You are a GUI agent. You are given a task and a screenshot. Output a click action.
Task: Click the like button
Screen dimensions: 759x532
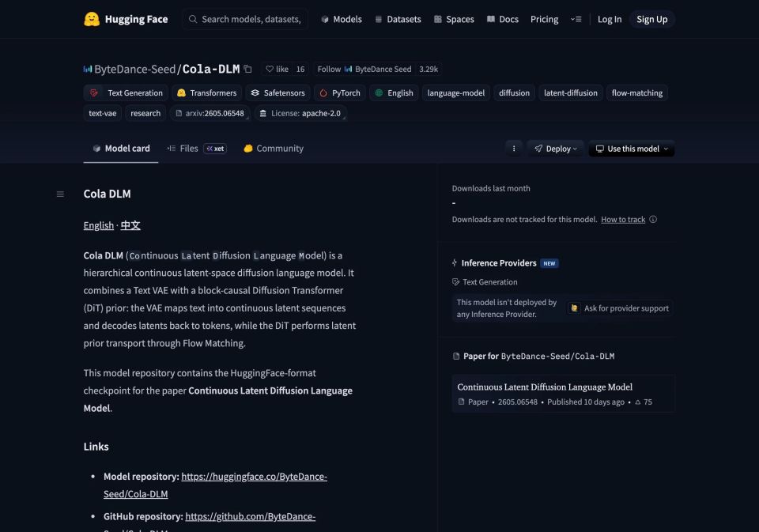tap(277, 70)
